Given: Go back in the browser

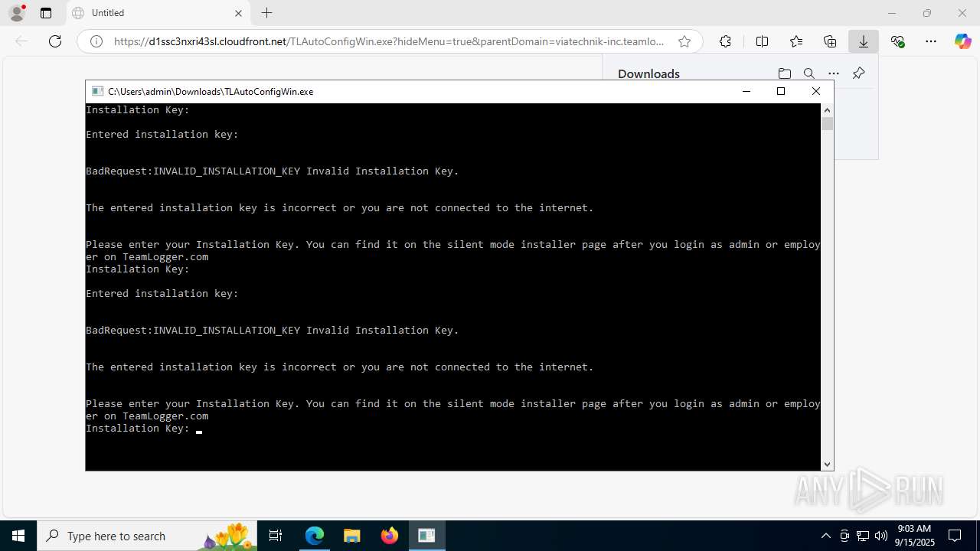Looking at the screenshot, I should [x=21, y=41].
